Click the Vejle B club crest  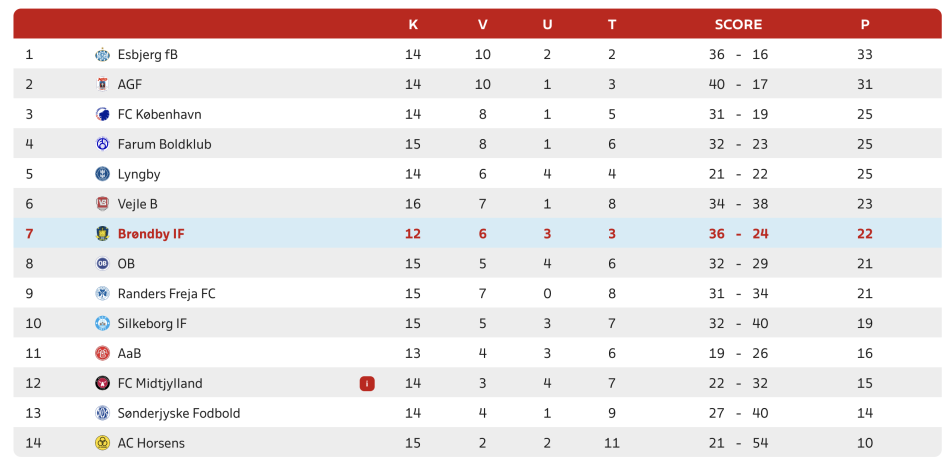click(x=102, y=204)
